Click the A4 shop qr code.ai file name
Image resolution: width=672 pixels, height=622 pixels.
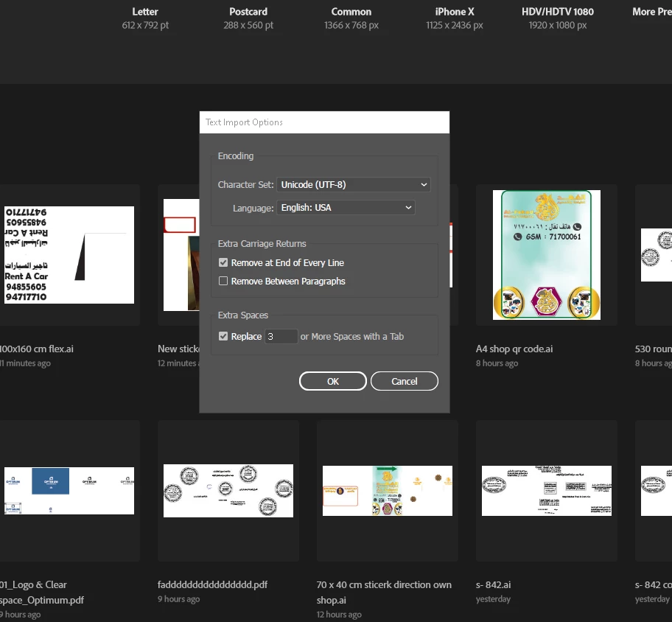pos(514,349)
